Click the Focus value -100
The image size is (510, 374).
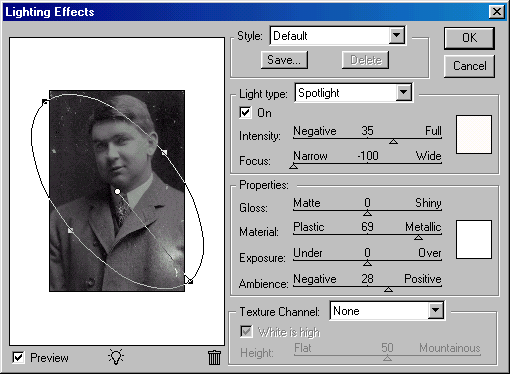coord(368,156)
